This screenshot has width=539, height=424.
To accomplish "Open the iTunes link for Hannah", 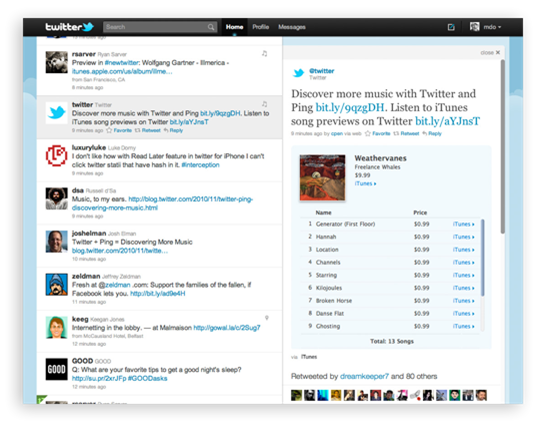I will point(463,237).
